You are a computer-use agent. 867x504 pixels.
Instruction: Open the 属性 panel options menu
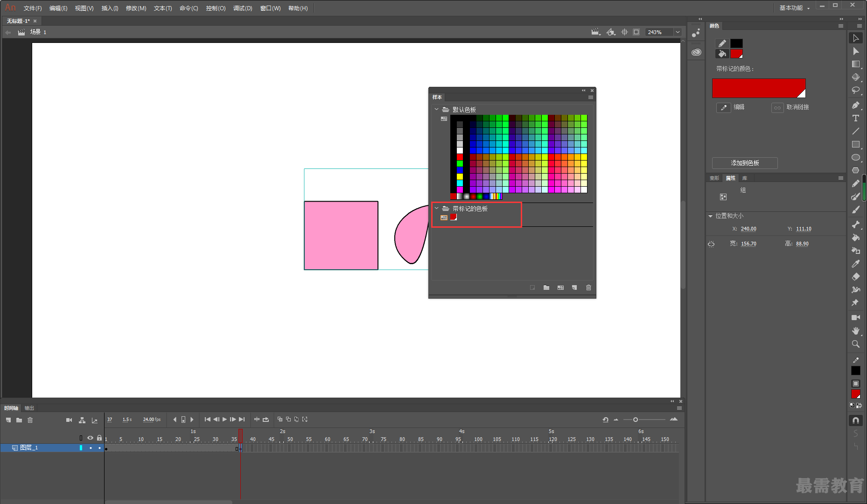(x=841, y=178)
